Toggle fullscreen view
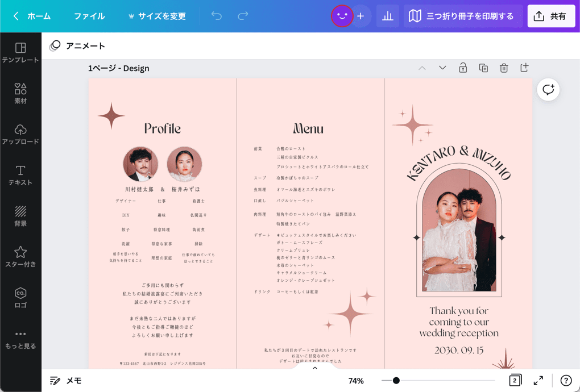 point(538,381)
